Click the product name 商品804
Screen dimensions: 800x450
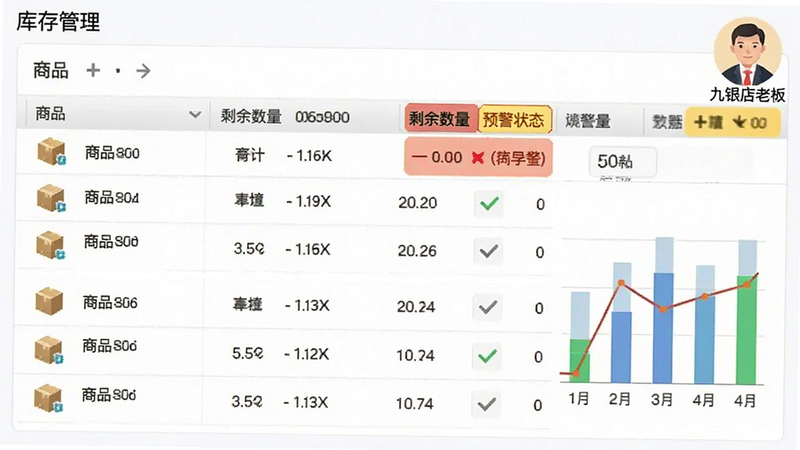[x=112, y=197]
